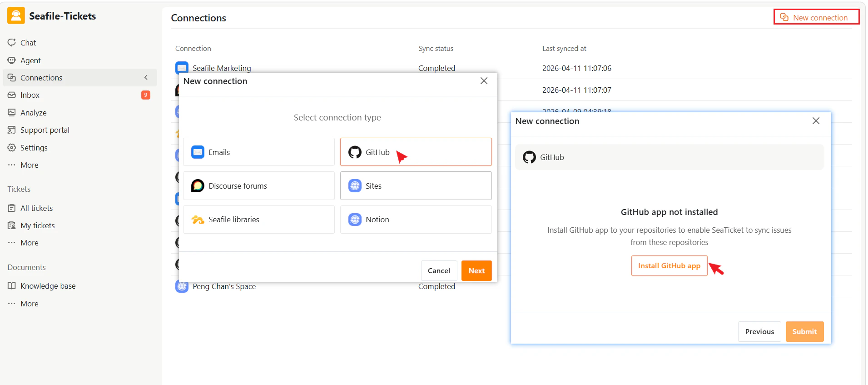Click the Chat sidebar icon

click(x=12, y=42)
